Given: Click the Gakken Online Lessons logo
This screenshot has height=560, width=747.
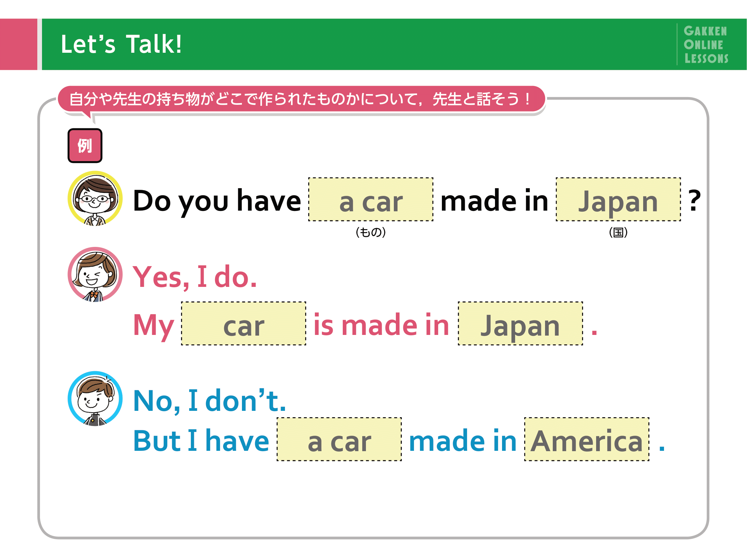Looking at the screenshot, I should (x=705, y=44).
